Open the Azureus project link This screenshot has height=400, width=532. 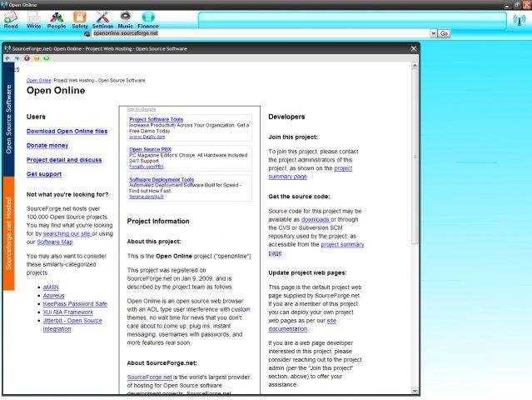53,295
